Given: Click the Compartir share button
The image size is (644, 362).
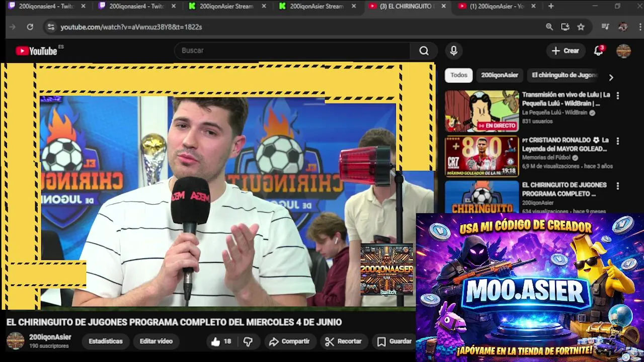Looking at the screenshot, I should tap(289, 341).
